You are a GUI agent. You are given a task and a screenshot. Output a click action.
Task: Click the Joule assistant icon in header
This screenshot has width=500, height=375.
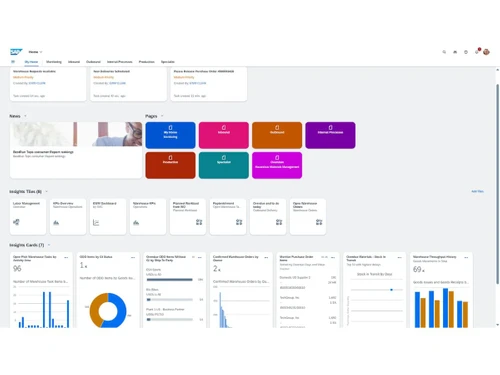(x=455, y=52)
